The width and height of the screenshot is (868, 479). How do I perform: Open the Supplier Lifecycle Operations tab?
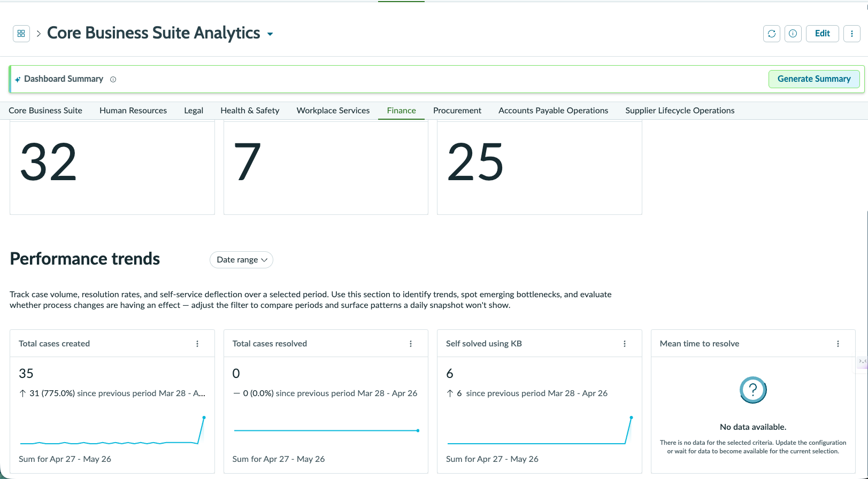coord(680,111)
